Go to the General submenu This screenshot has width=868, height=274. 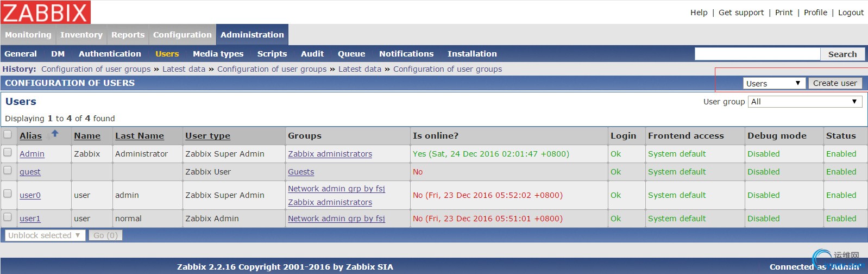click(21, 54)
